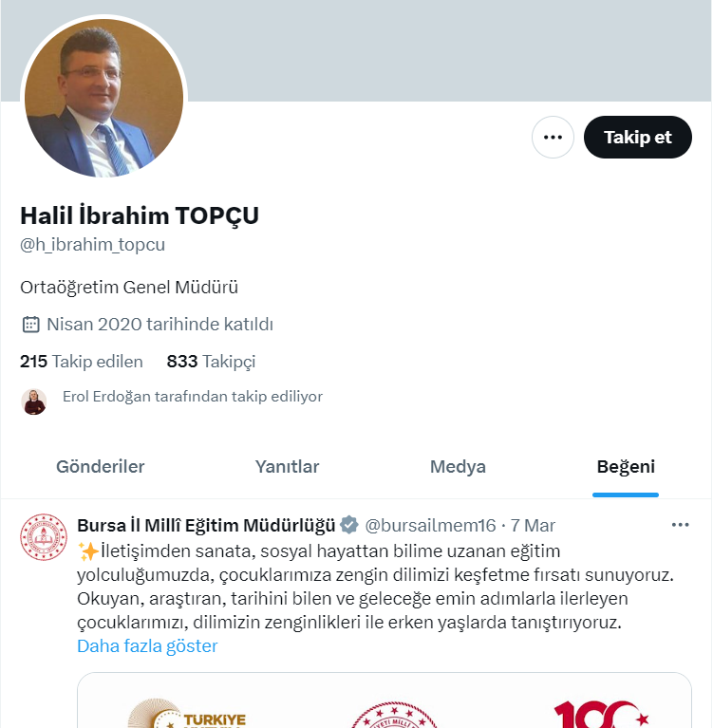Open the post's three-dot more menu
The height and width of the screenshot is (728, 713).
point(680,525)
